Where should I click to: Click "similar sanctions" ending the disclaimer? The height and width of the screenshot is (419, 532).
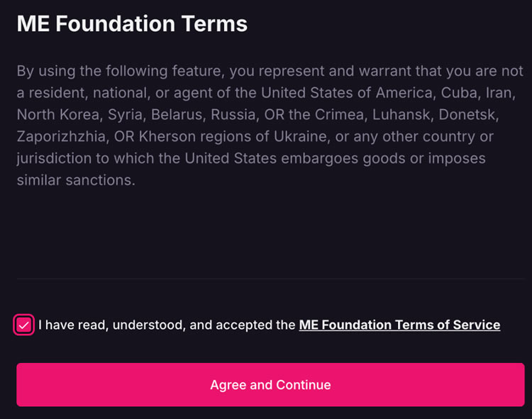pyautogui.click(x=76, y=180)
